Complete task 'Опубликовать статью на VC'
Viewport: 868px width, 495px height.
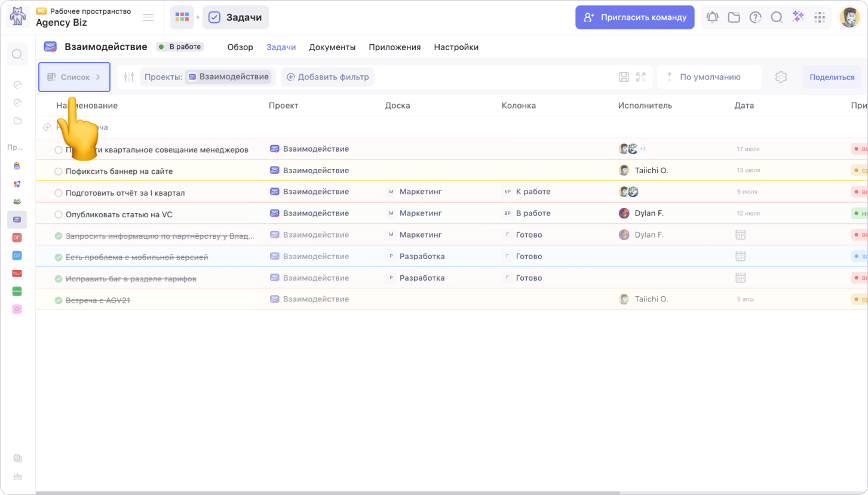(59, 214)
